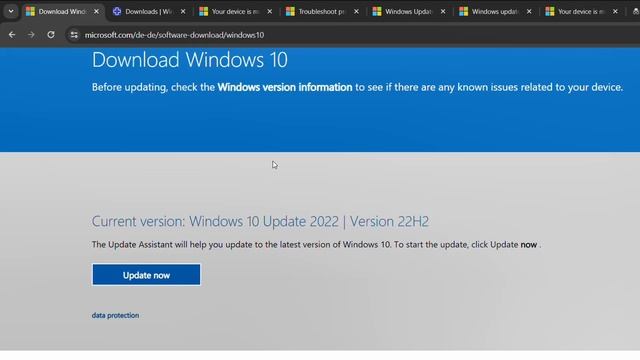Close the second Windows update tab
This screenshot has height=360, width=640.
pos(529,11)
